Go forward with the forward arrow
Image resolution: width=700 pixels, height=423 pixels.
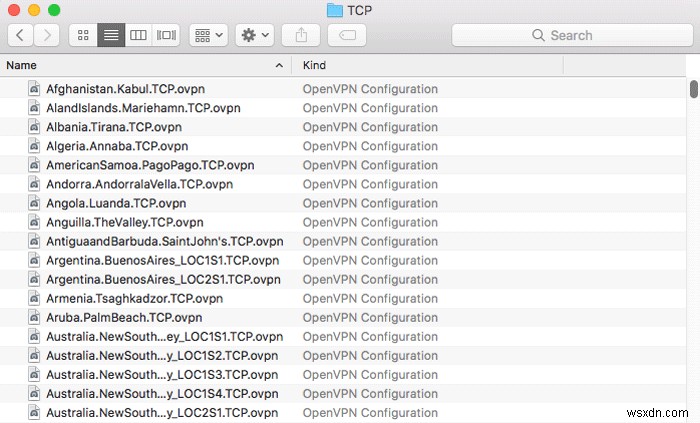click(47, 35)
